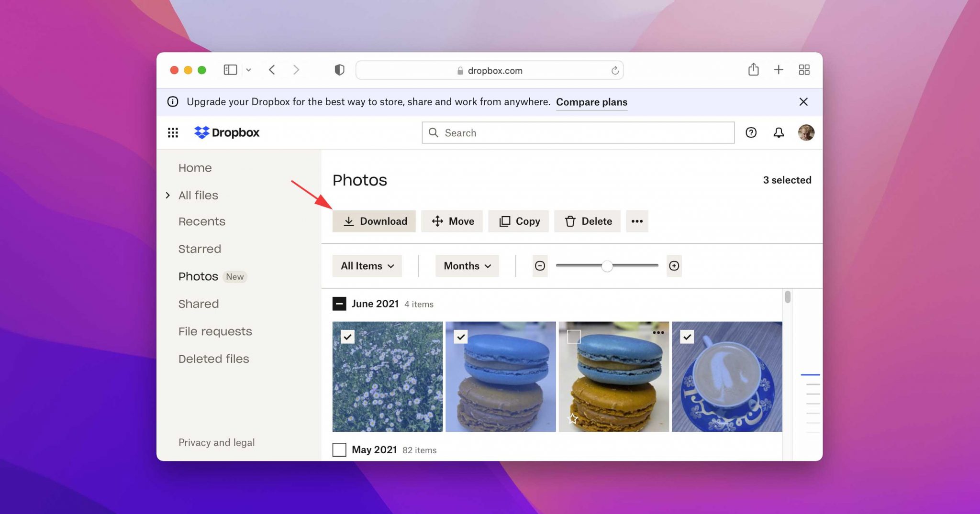
Task: Copy the selected photos
Action: coord(519,221)
